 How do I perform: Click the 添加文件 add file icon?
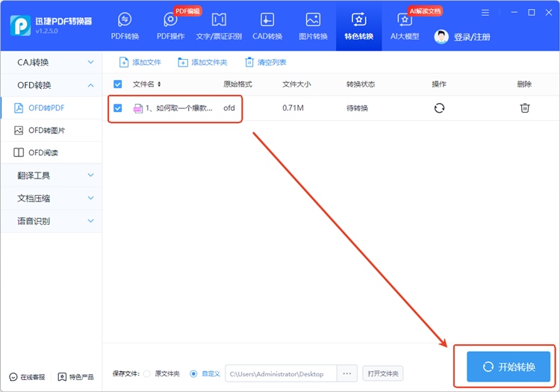click(x=123, y=63)
